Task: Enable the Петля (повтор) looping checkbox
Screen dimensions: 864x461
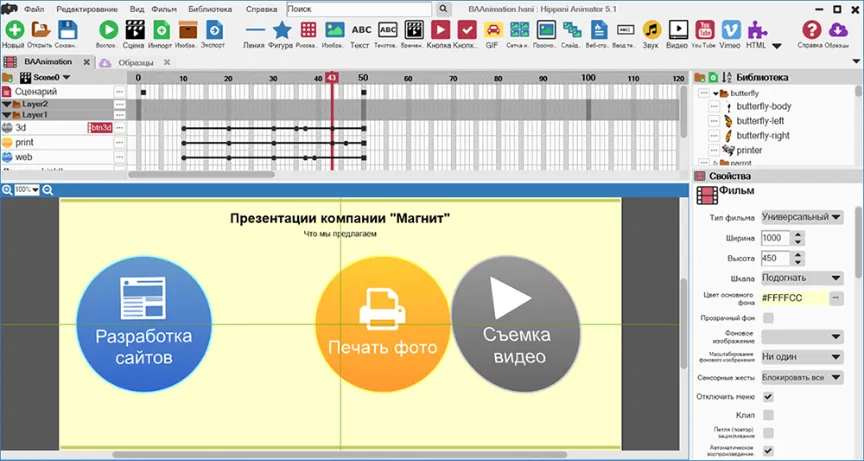Action: (768, 433)
